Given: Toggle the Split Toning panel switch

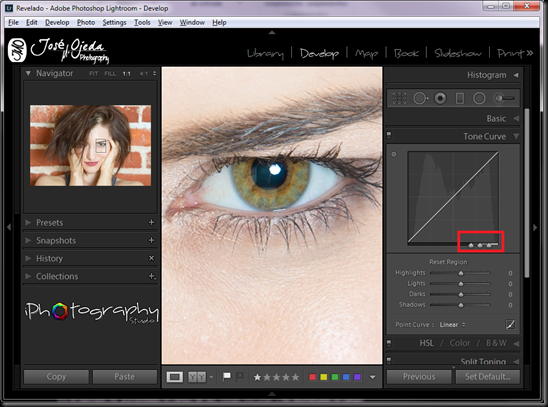Looking at the screenshot, I should point(389,360).
